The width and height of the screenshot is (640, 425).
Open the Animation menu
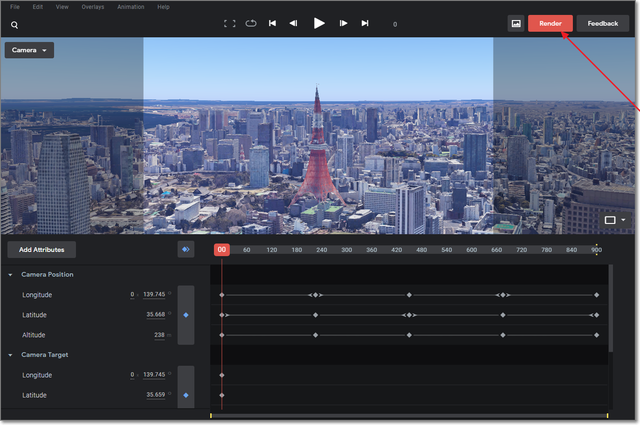pos(130,7)
